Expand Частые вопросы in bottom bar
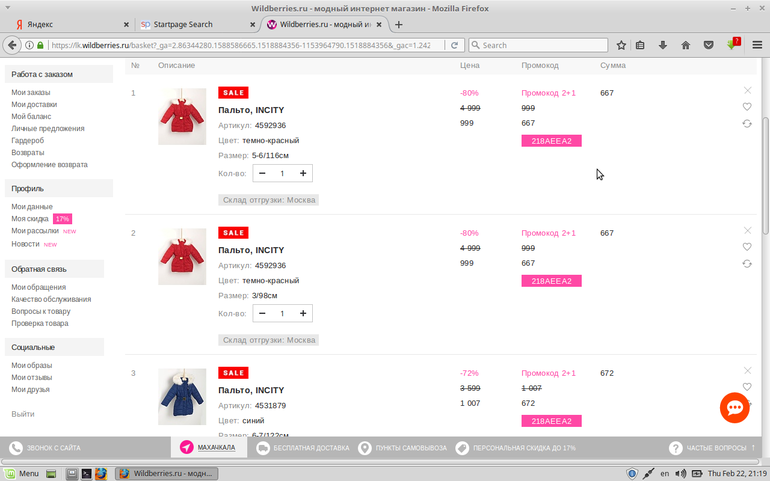770x481 pixels. (709, 448)
